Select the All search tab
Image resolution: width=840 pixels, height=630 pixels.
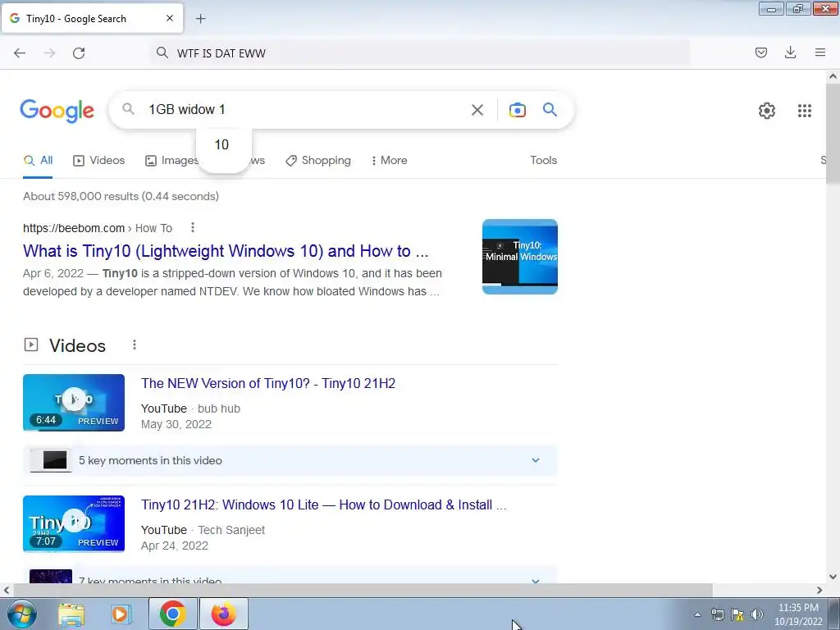point(38,160)
